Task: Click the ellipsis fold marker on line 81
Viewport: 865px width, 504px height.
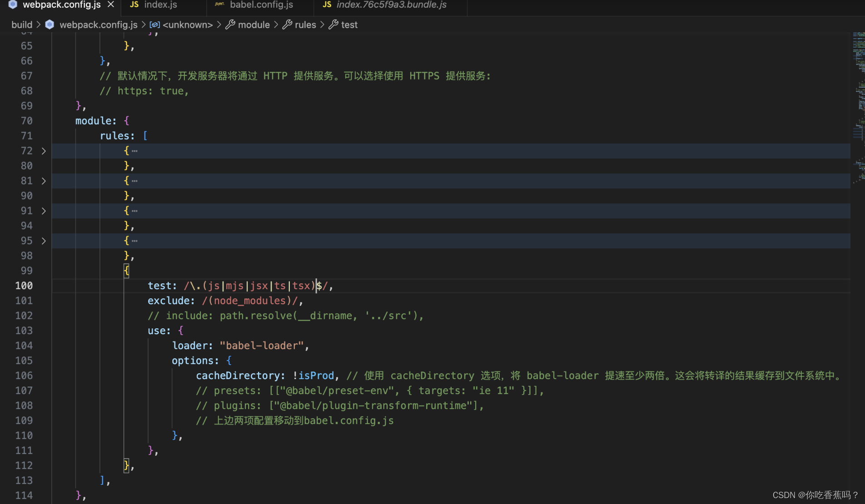Action: (134, 181)
